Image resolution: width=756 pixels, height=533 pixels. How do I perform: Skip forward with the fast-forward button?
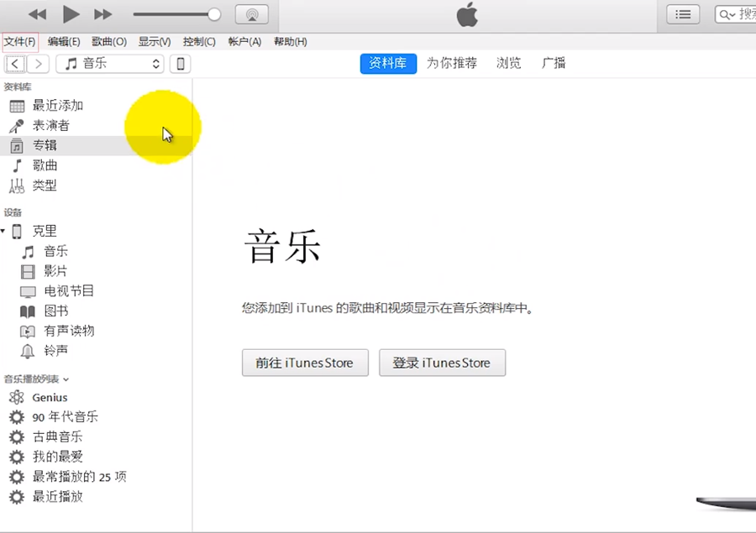coord(102,14)
